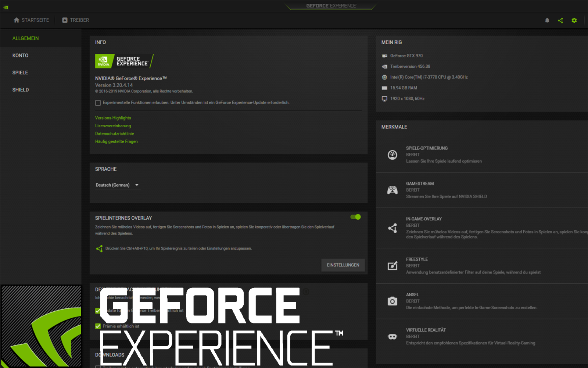Image resolution: width=588 pixels, height=368 pixels.
Task: Open the settings gear icon
Action: (574, 21)
